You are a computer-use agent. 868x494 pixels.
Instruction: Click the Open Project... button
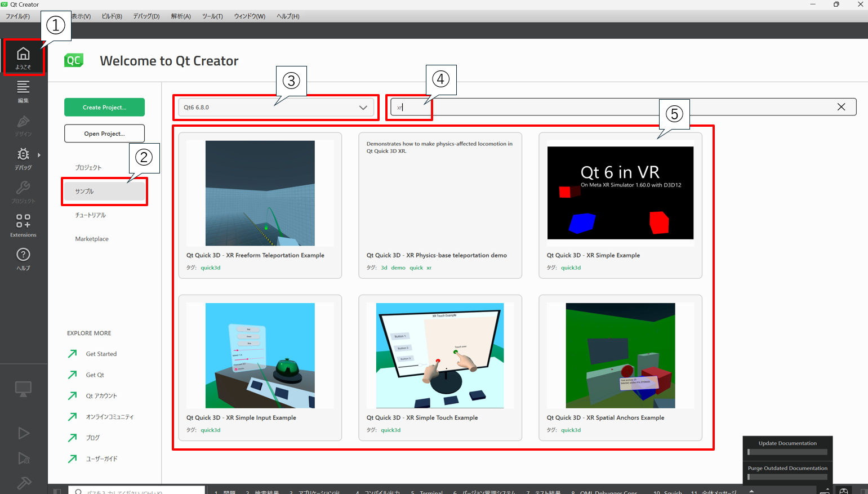(104, 133)
